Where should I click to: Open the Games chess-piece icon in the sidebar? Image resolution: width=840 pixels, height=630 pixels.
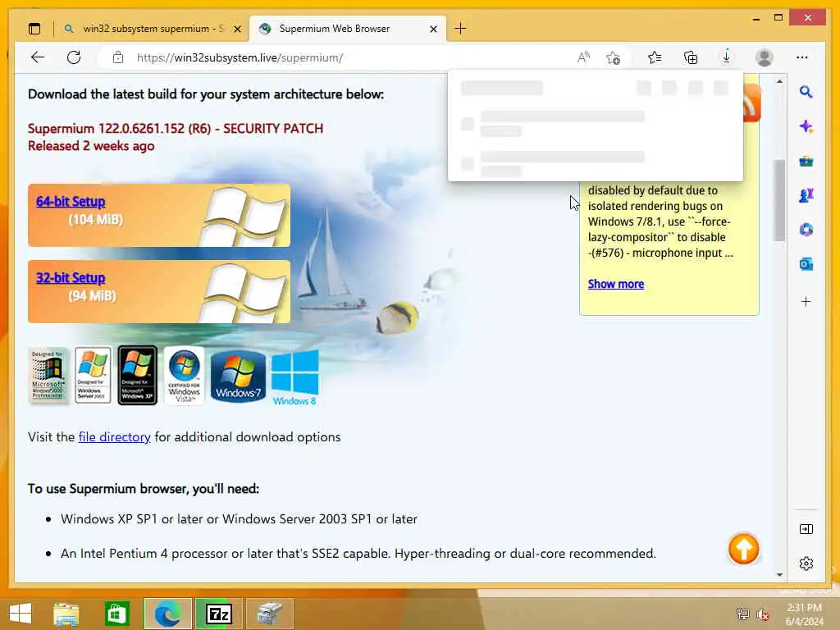806,195
